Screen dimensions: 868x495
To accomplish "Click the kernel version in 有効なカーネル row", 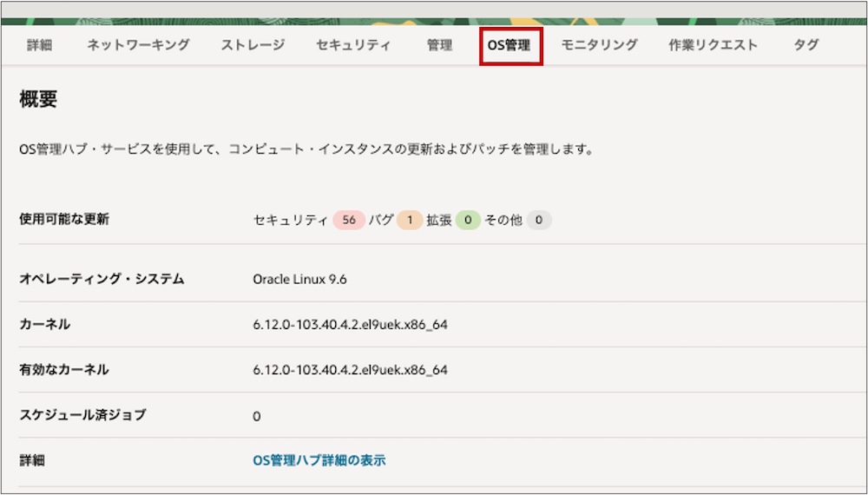I will point(350,370).
